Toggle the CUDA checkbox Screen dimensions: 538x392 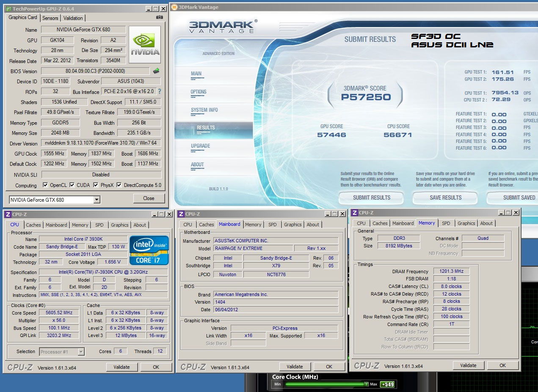point(72,185)
